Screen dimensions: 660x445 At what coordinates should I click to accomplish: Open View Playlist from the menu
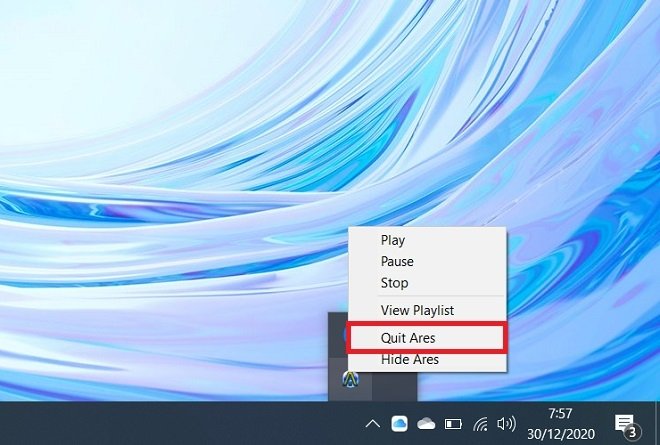tap(427, 311)
